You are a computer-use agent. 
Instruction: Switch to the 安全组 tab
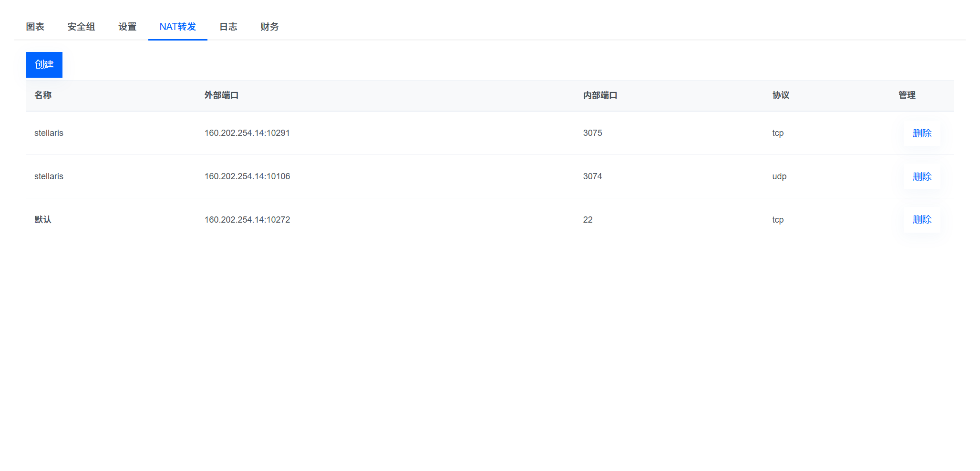click(81, 27)
